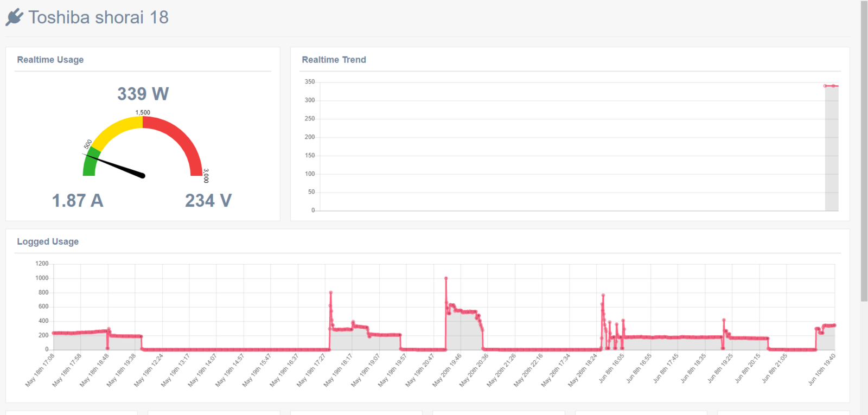This screenshot has width=868, height=415.
Task: Click the May 20th 22:16 axis label
Action: [528, 370]
